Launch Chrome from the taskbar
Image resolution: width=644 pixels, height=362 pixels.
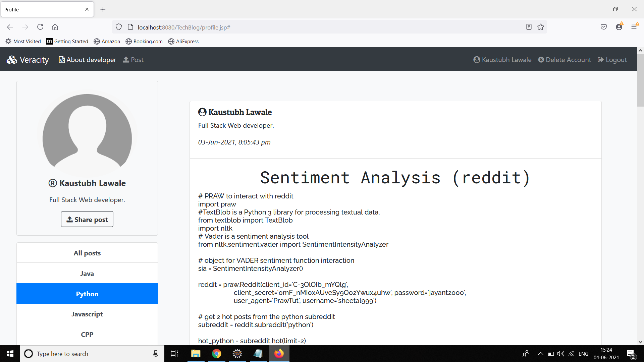[216, 354]
